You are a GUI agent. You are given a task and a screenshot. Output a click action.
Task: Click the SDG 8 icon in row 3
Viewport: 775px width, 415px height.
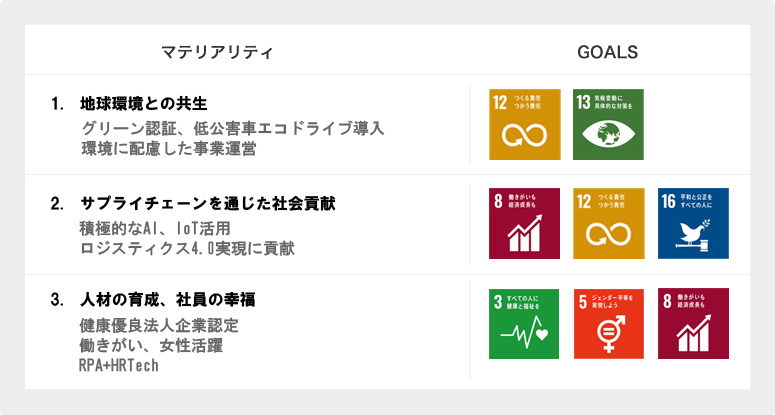click(x=693, y=324)
